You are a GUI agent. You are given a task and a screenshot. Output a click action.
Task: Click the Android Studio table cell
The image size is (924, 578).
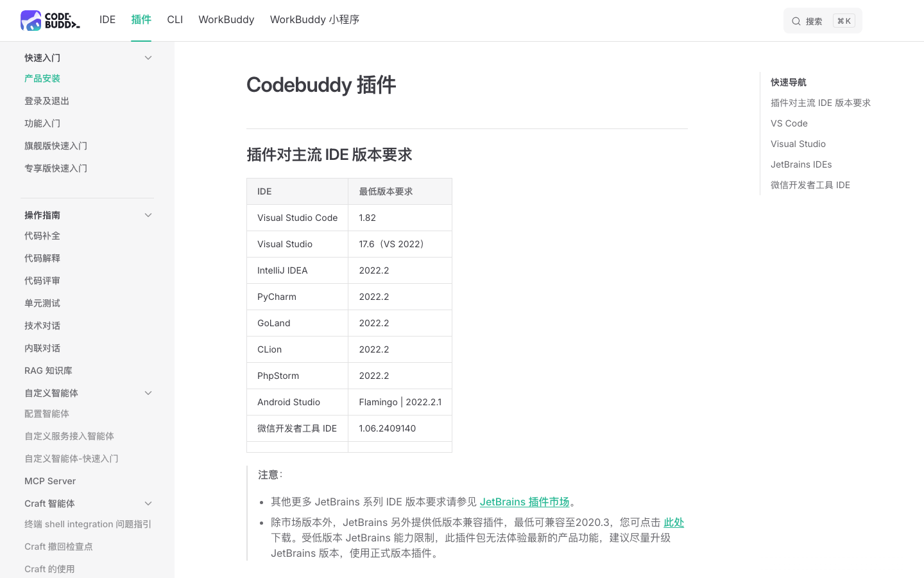pos(297,402)
